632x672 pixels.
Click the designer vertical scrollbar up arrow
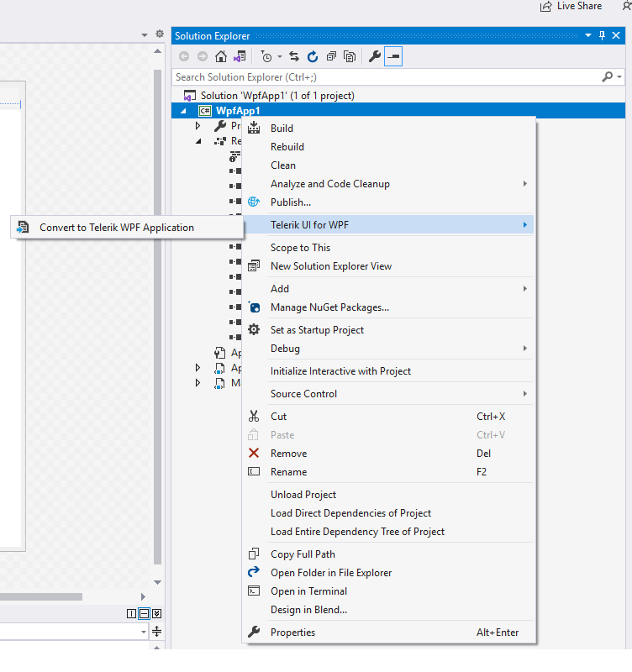pyautogui.click(x=157, y=51)
